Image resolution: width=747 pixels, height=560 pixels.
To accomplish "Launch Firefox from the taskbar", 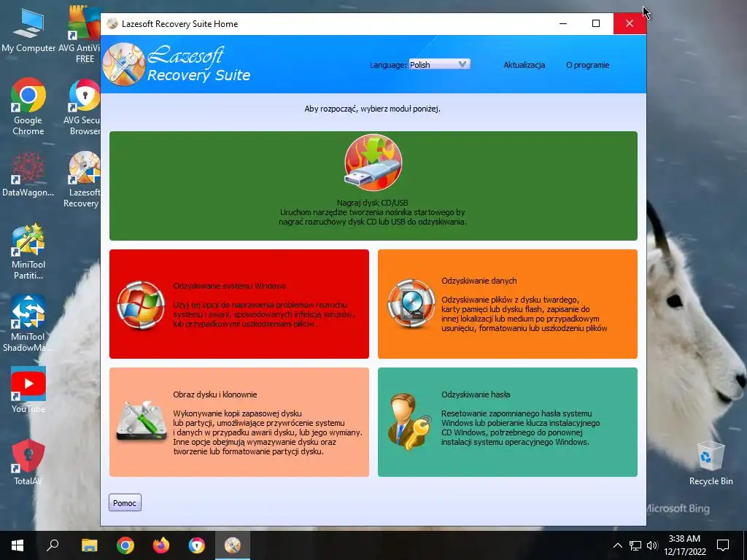I will click(x=161, y=545).
